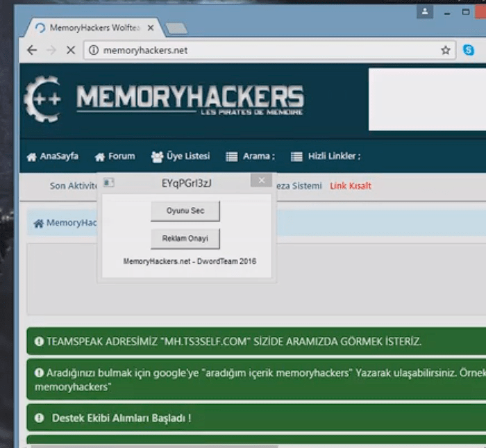This screenshot has width=486, height=448.
Task: Click the MemoryHackers breadcrumb link
Action: [x=72, y=222]
